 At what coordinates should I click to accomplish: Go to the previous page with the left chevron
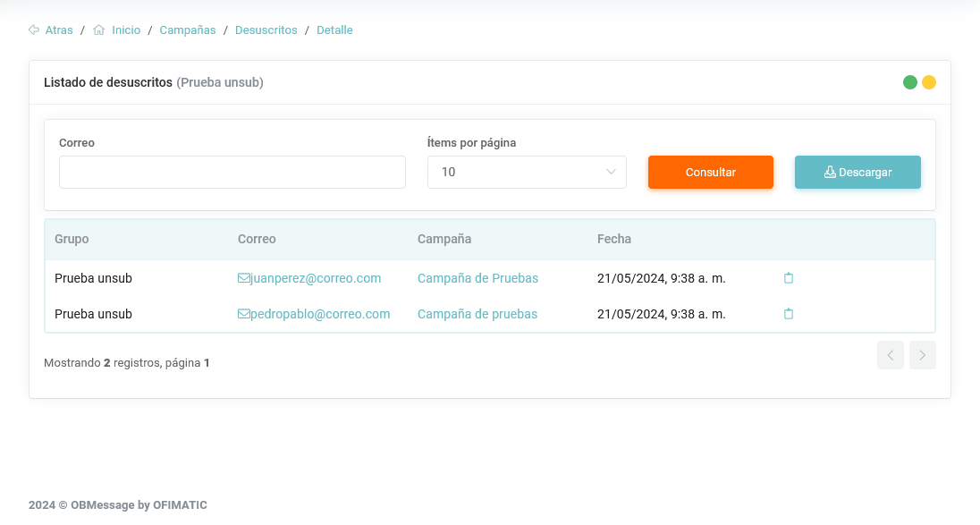coord(891,355)
